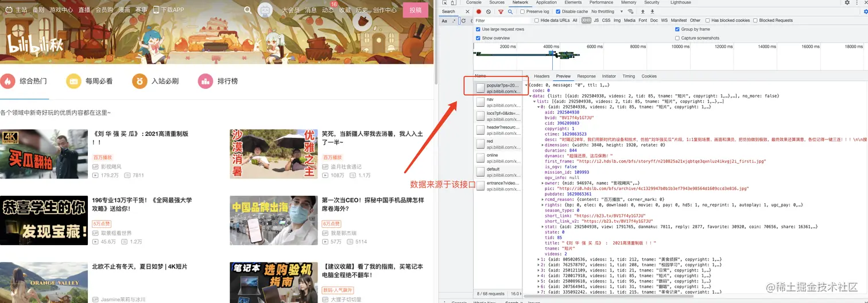Switch to the Console DevTools tab
This screenshot has width=868, height=303.
click(x=474, y=2)
